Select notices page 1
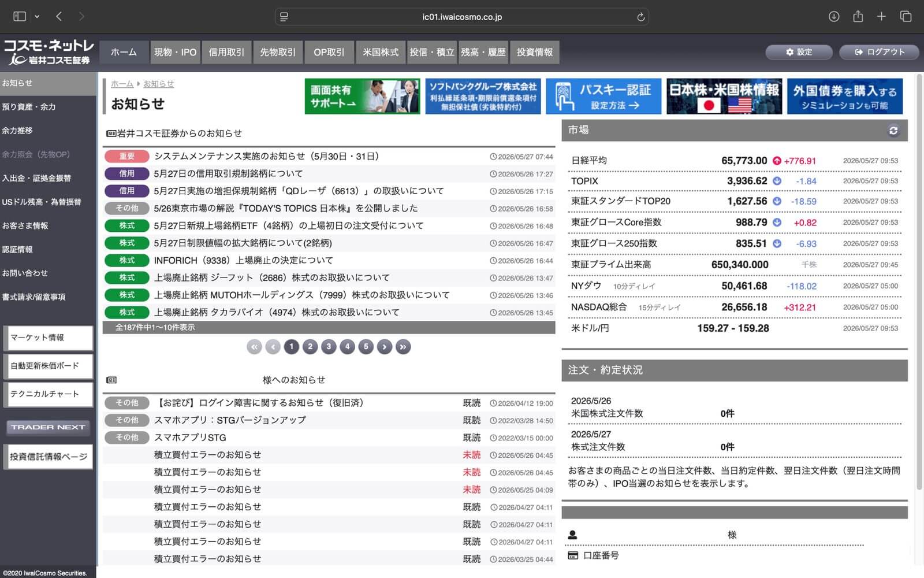The width and height of the screenshot is (924, 578). coord(292,347)
